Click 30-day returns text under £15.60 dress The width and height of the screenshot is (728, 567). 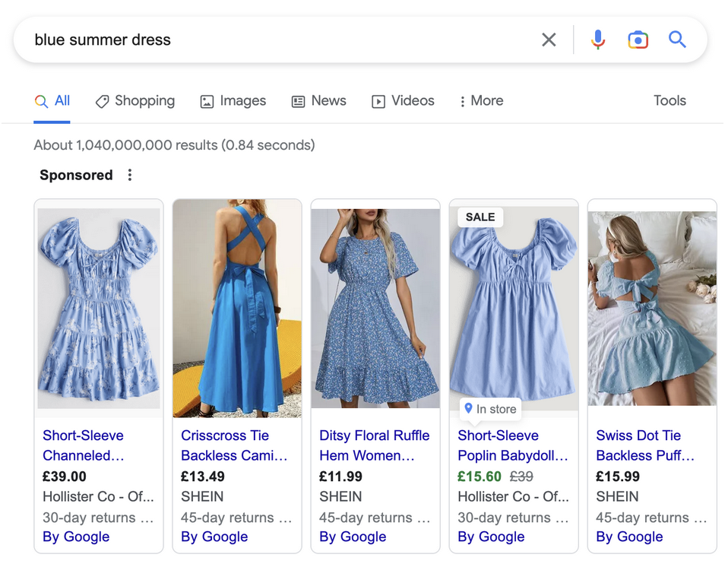pyautogui.click(x=513, y=518)
